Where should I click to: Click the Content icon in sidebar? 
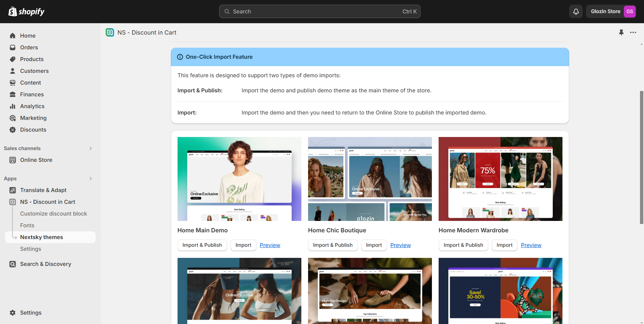(13, 83)
